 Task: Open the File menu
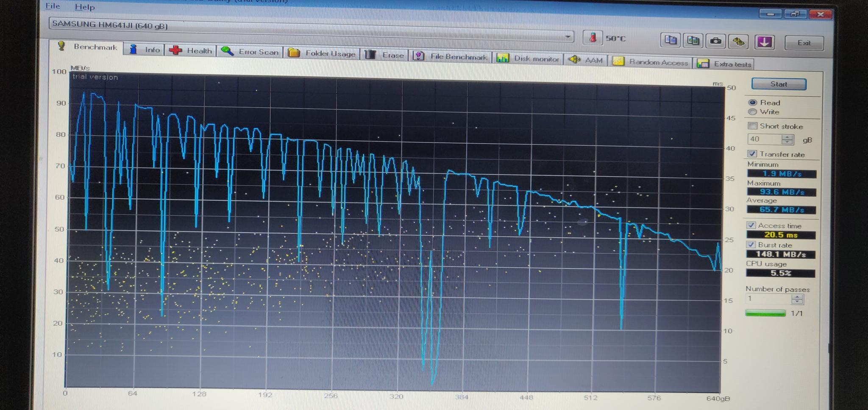53,6
